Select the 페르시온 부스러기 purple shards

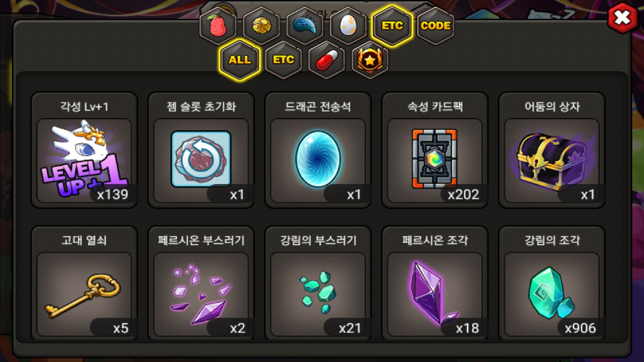pyautogui.click(x=201, y=284)
